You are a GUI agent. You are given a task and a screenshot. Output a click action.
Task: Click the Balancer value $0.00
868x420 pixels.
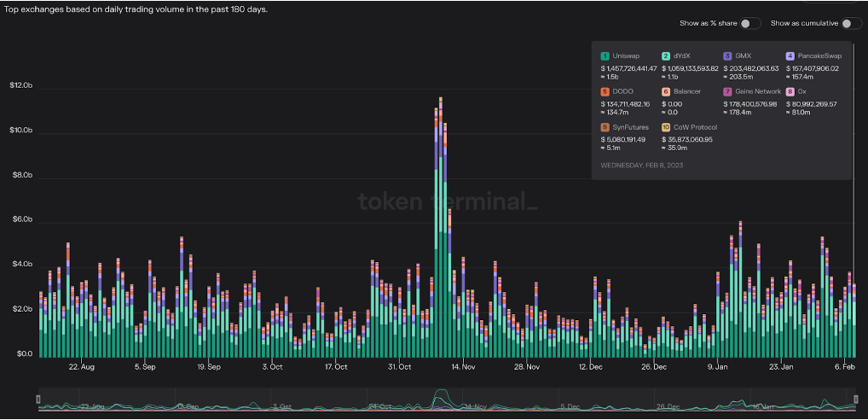[x=673, y=103]
